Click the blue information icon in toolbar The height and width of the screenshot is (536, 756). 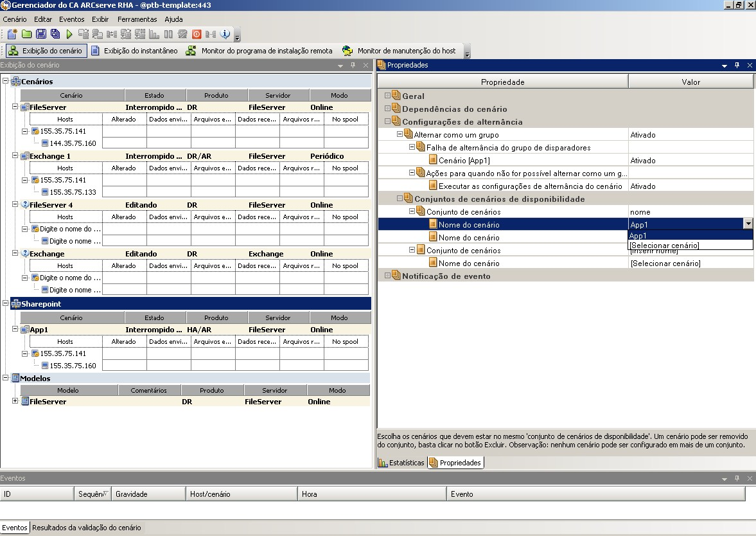pos(225,34)
